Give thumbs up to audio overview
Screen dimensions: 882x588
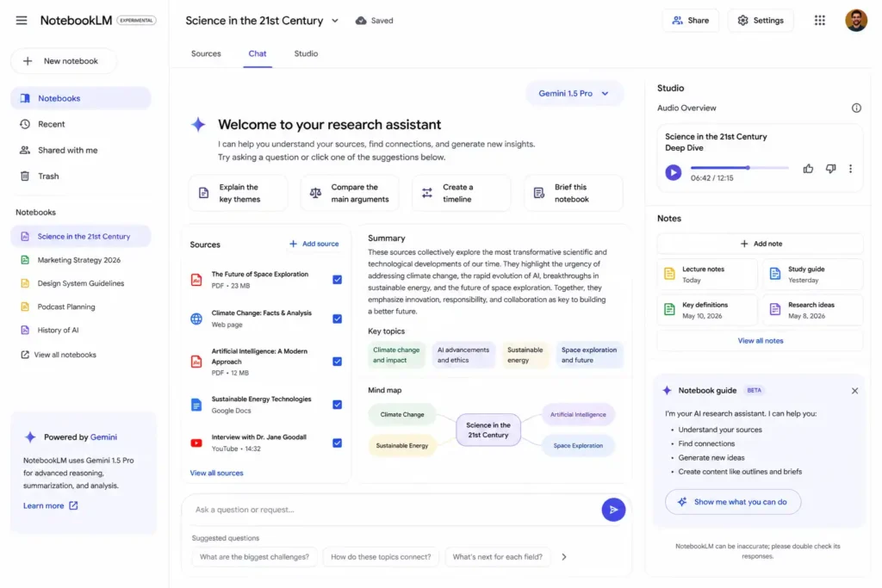pos(808,169)
